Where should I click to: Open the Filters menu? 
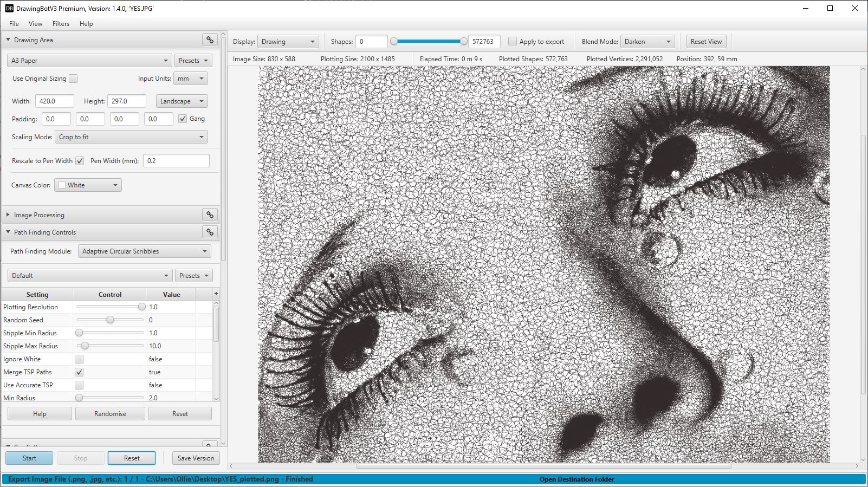(x=61, y=24)
